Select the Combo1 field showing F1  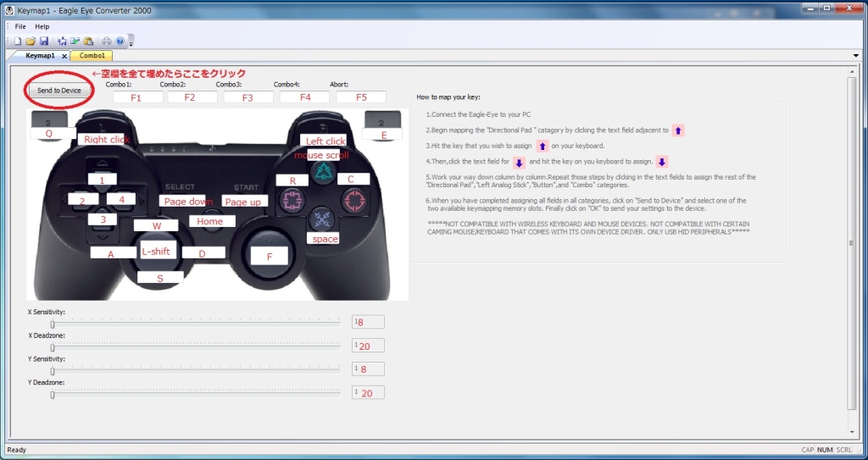138,97
